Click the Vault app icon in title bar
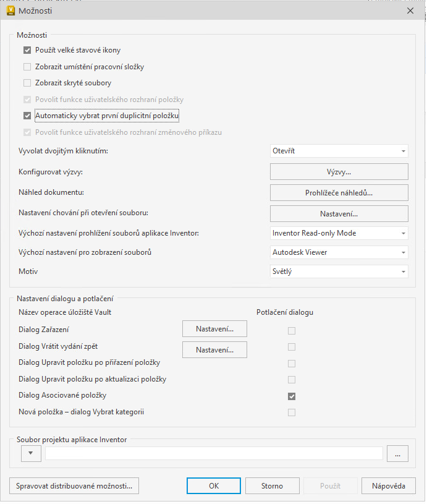Image resolution: width=427 pixels, height=504 pixels. click(11, 10)
